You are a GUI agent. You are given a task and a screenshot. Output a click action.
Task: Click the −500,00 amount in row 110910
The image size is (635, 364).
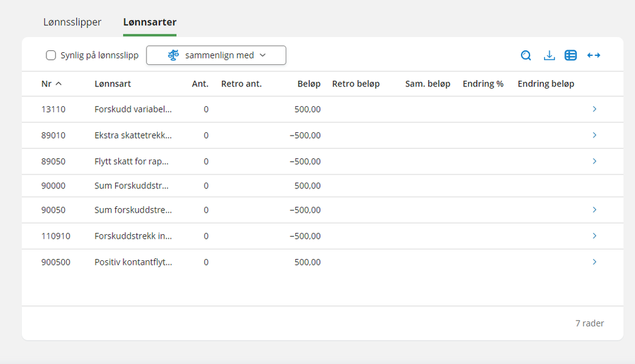click(x=305, y=236)
